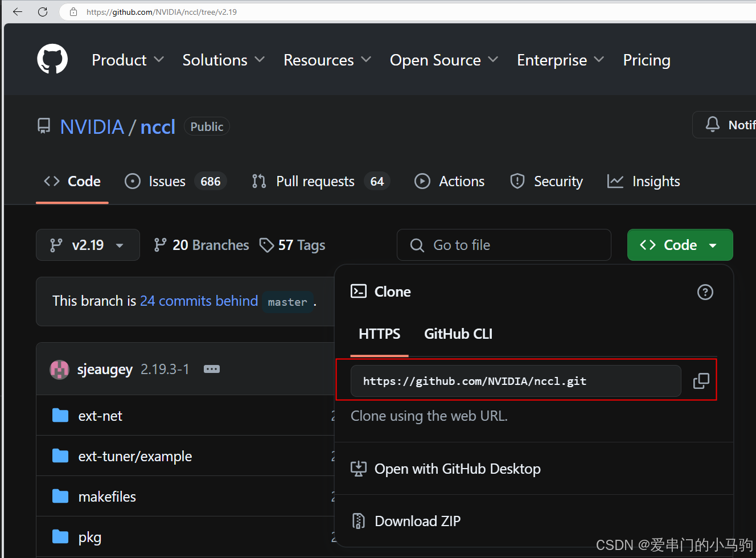Open the v2.19 branch selector dropdown
The image size is (756, 558).
tap(88, 245)
